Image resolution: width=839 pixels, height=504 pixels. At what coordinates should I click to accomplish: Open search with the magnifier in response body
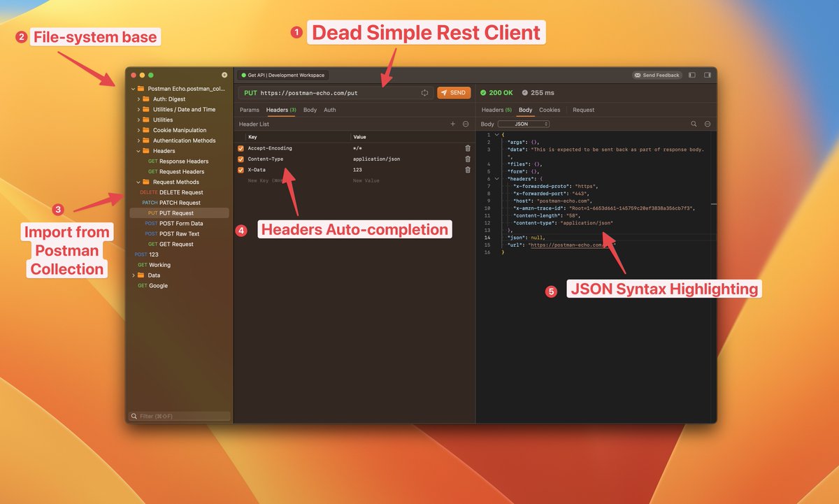(x=694, y=123)
